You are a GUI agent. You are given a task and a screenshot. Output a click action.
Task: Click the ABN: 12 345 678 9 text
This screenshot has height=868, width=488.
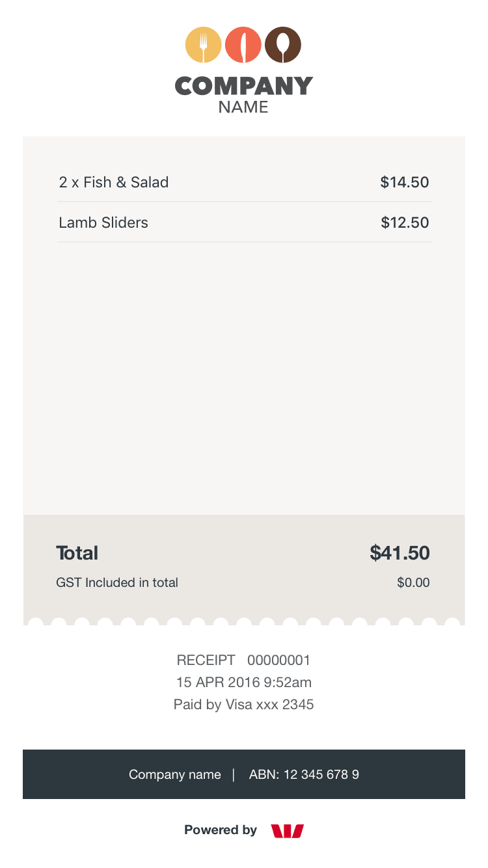304,774
